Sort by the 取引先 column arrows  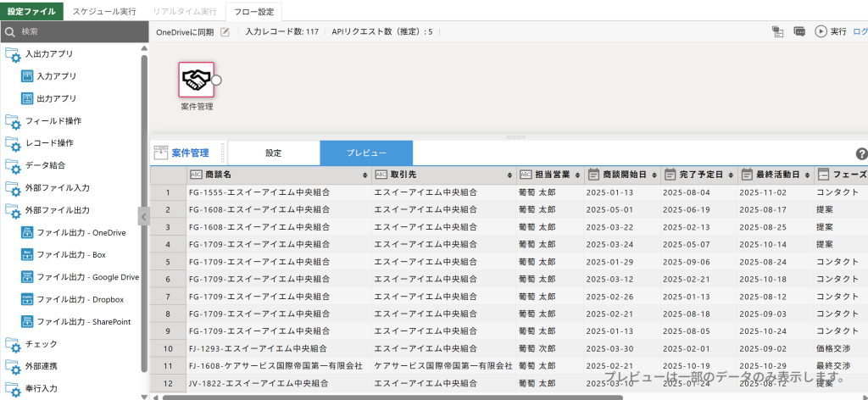pos(509,175)
